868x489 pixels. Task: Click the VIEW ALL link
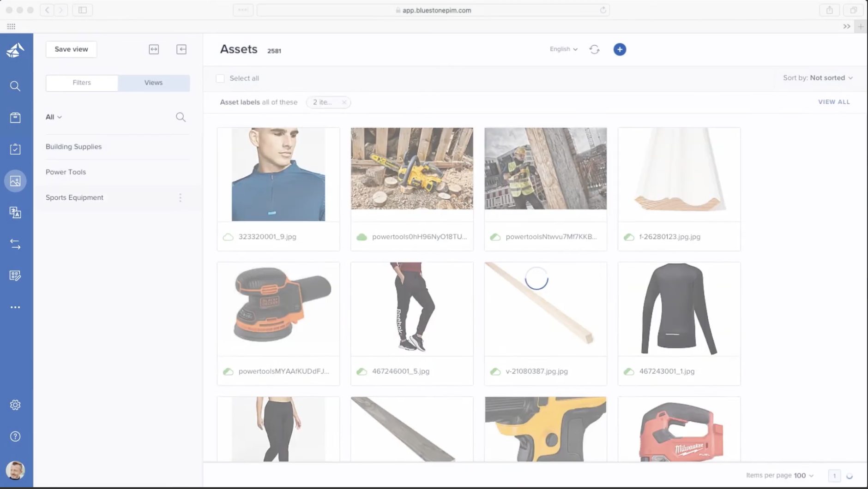(x=834, y=102)
